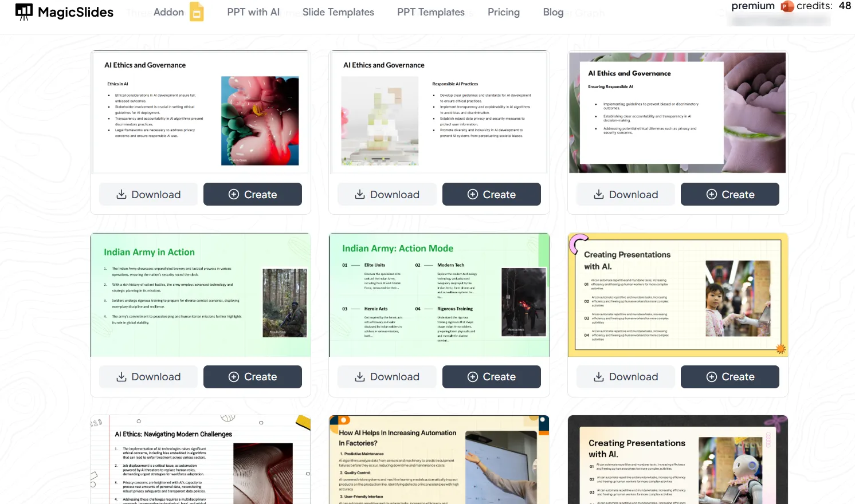Screen dimensions: 855x504
Task: Open the Addon link
Action: [168, 12]
